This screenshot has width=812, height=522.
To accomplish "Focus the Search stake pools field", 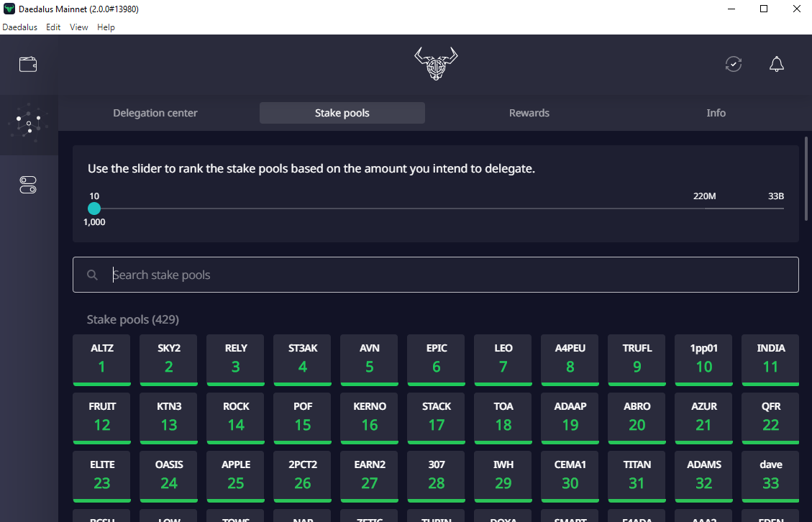I will pyautogui.click(x=436, y=275).
